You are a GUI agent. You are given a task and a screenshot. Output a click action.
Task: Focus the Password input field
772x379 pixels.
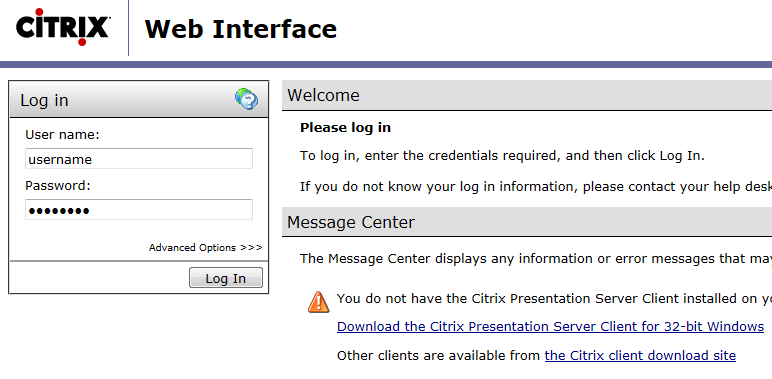coord(139,210)
